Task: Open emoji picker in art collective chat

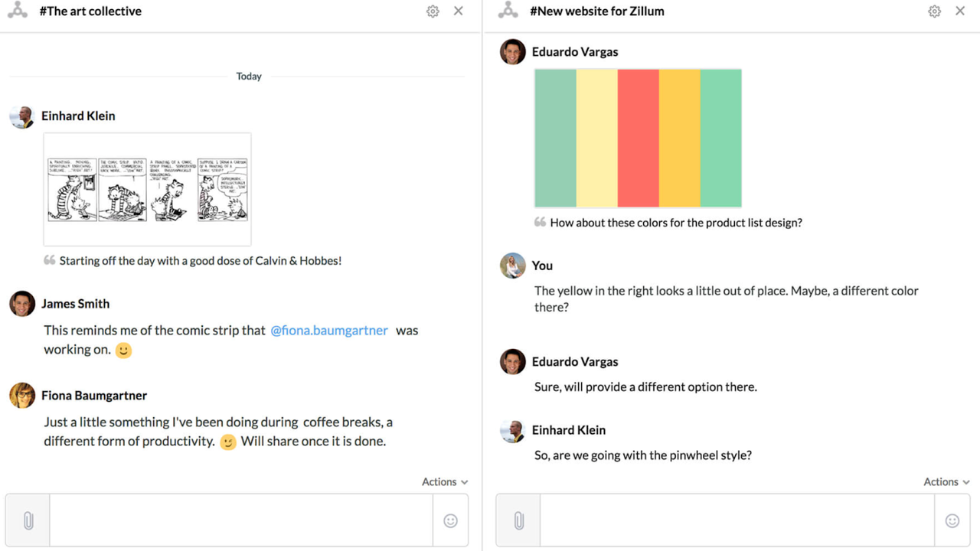Action: click(x=450, y=520)
